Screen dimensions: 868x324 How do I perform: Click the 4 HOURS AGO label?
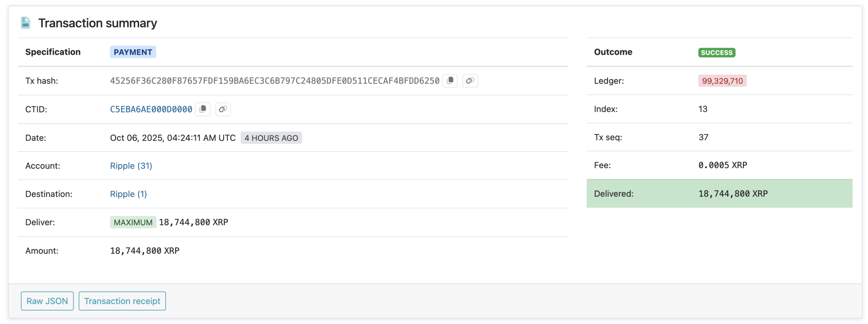271,138
